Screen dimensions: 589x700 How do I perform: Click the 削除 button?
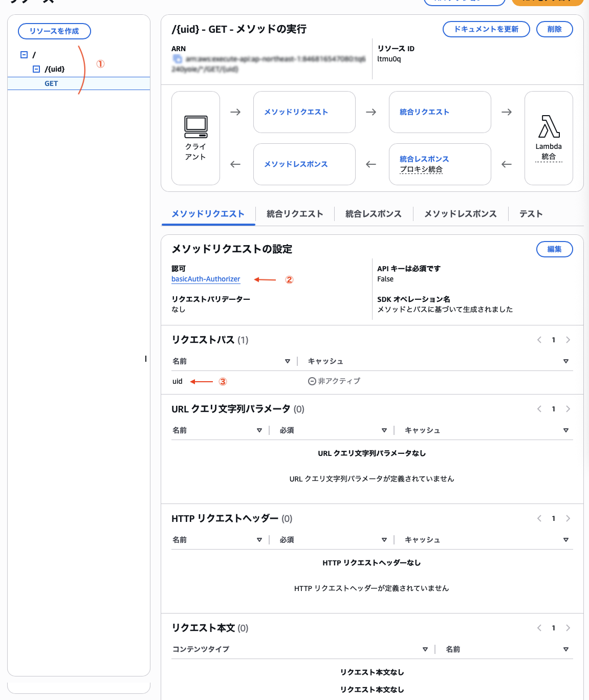pyautogui.click(x=554, y=29)
